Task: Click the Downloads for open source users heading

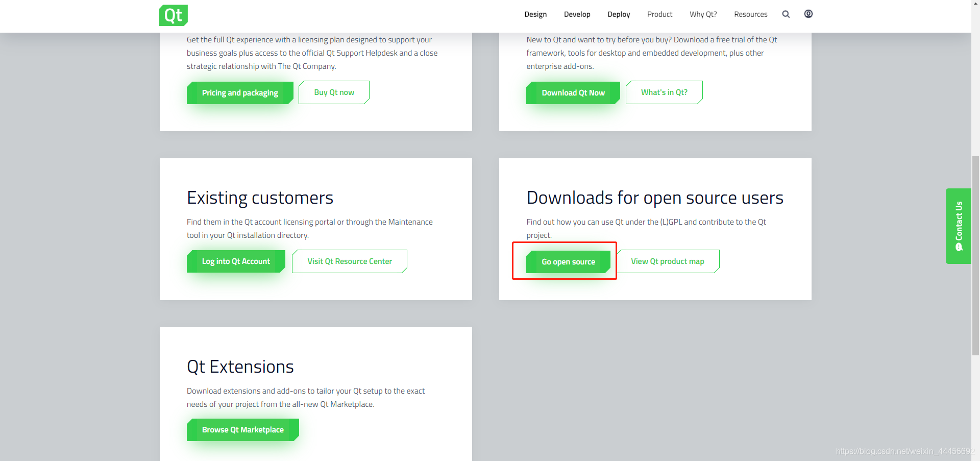Action: [655, 198]
